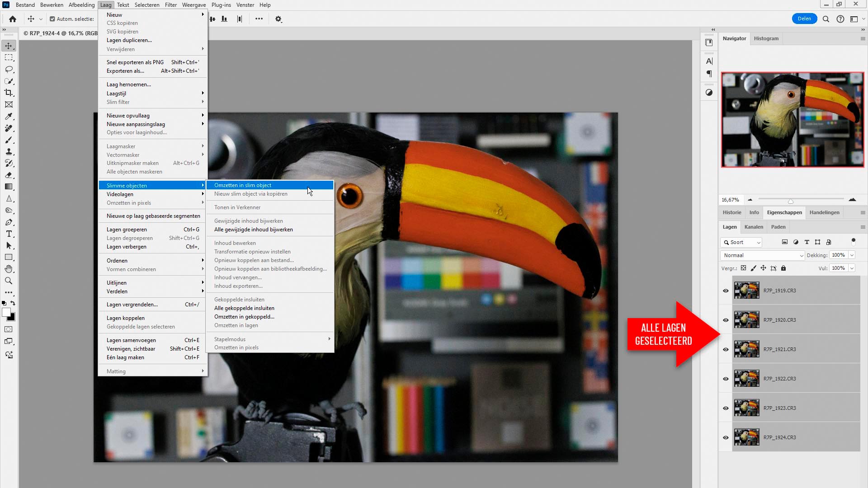Viewport: 868px width, 488px height.
Task: Hide layer R7P_1919.CR3 via eye icon
Action: tap(726, 291)
